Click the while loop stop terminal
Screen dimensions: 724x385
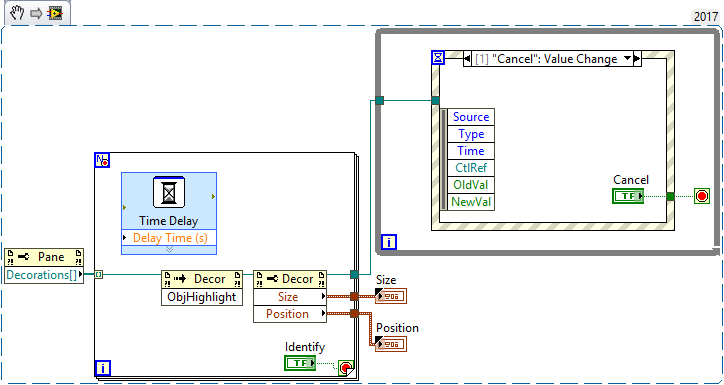702,196
